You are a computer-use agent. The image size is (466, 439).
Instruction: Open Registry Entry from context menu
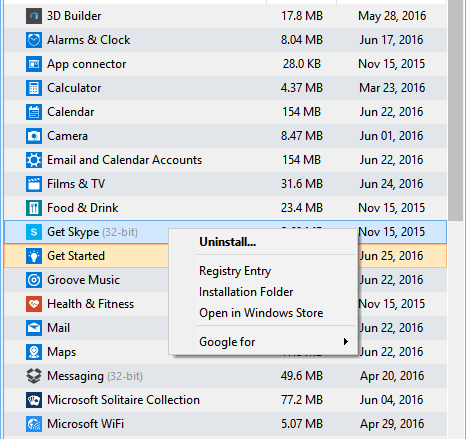click(235, 271)
